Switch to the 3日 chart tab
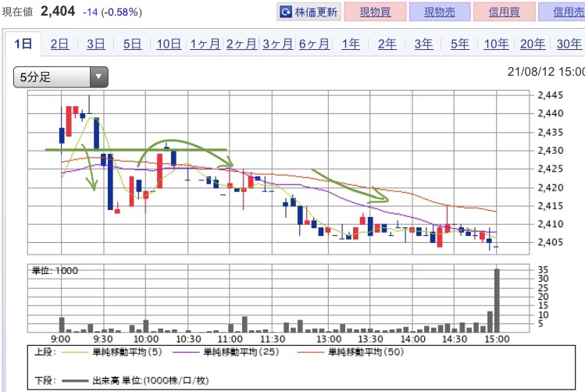Screen dimensions: 585x392 point(96,44)
